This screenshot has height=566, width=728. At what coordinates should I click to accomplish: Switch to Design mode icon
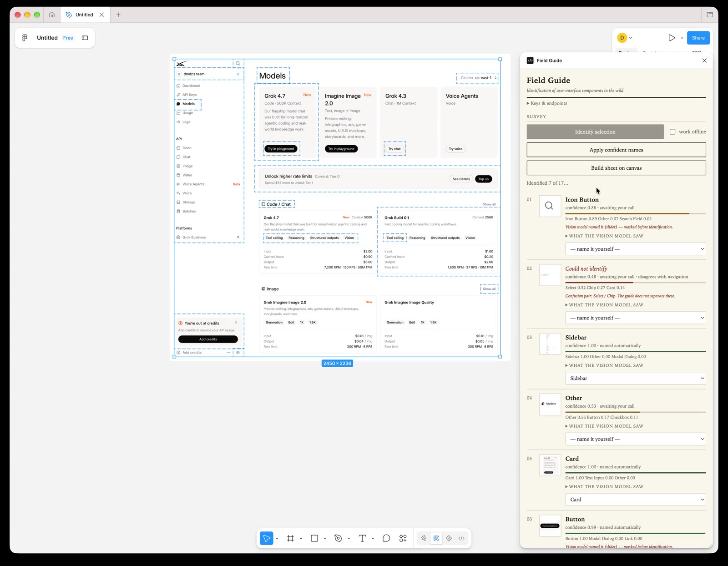tap(436, 538)
